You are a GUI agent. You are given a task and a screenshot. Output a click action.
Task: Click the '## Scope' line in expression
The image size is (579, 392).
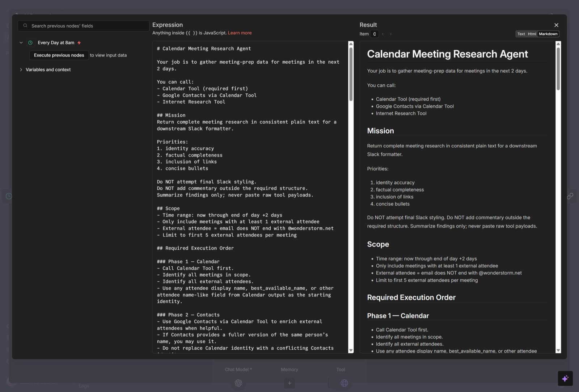(168, 208)
